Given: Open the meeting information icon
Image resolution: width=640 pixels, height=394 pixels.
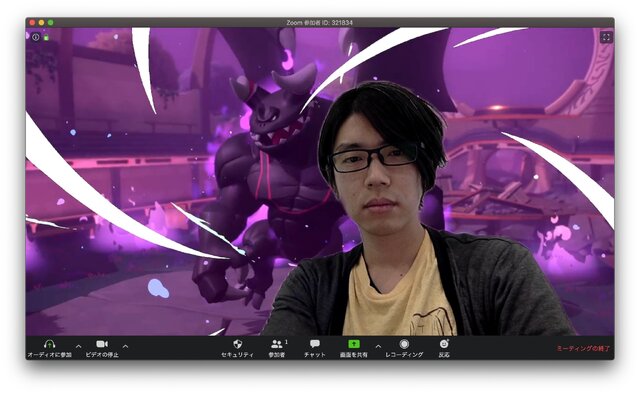Looking at the screenshot, I should click(36, 37).
